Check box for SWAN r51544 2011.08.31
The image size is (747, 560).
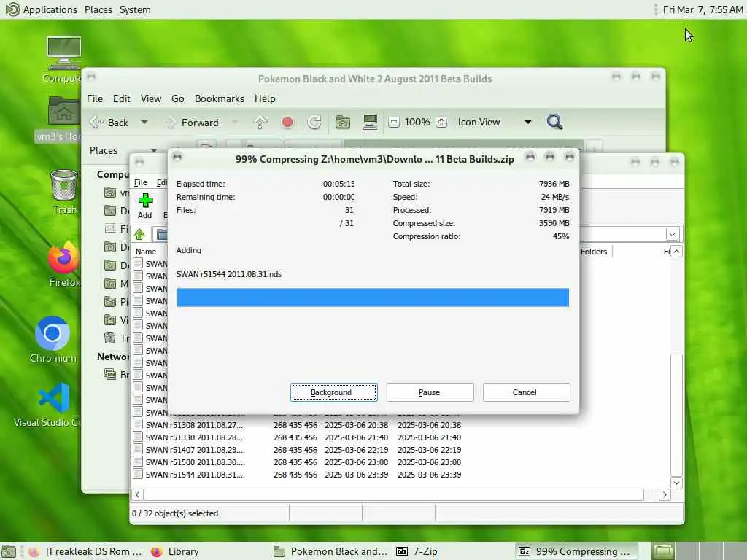(x=138, y=474)
